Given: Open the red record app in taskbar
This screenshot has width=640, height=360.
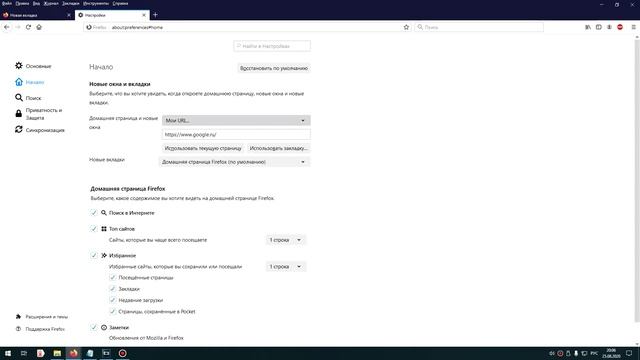Looking at the screenshot, I should click(122, 353).
